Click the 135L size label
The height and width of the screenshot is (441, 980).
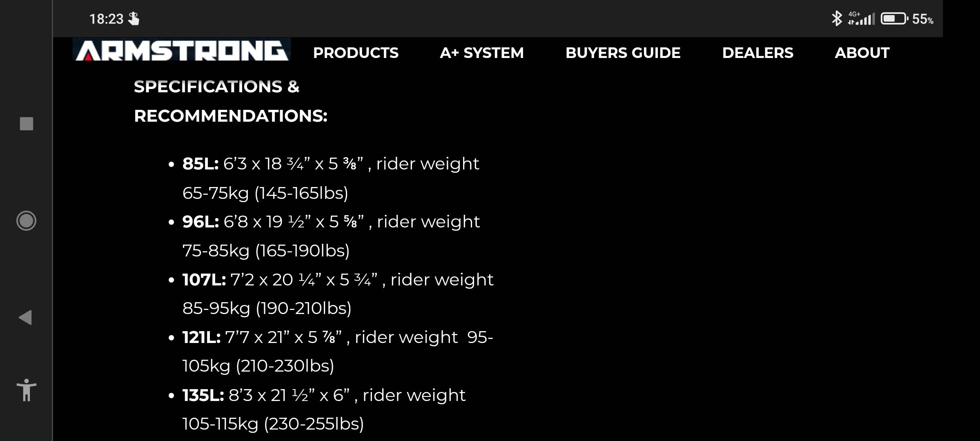[203, 395]
